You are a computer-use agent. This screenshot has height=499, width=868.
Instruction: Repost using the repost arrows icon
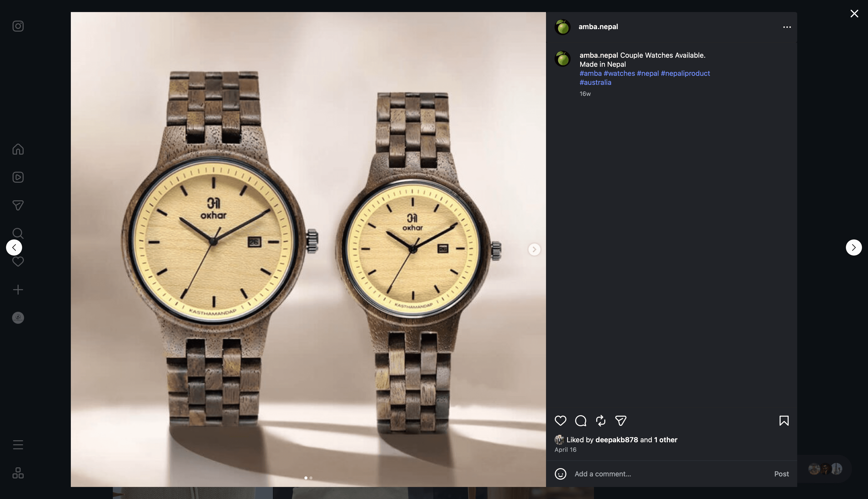[601, 420]
